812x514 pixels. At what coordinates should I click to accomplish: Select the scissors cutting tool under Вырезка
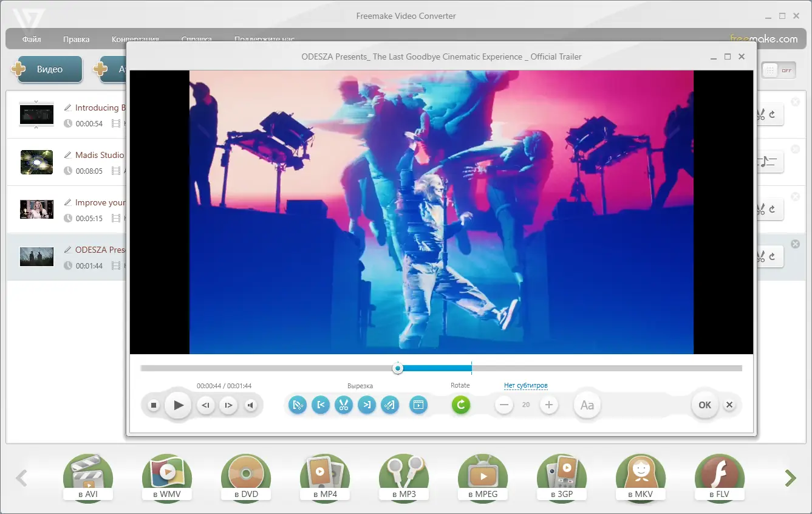coord(344,405)
